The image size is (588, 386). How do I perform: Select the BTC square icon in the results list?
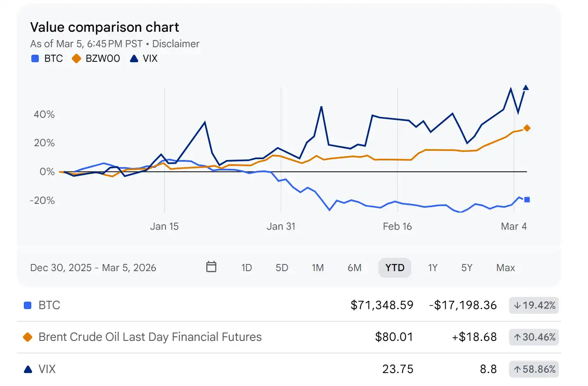coord(27,305)
